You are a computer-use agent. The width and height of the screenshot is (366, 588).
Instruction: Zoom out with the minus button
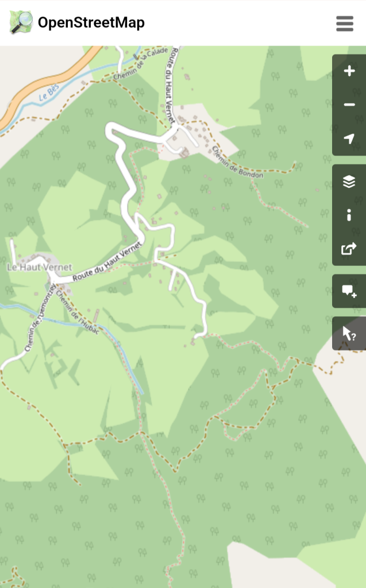click(x=349, y=105)
